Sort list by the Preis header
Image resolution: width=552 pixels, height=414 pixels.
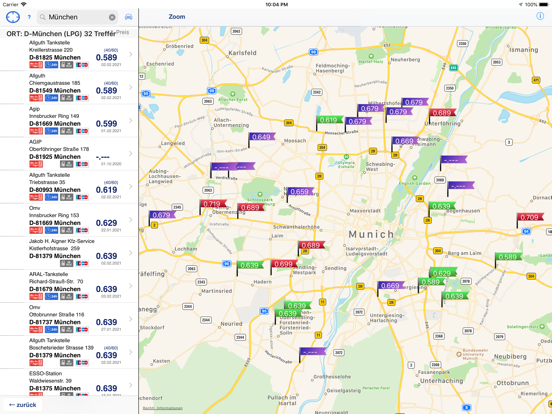click(123, 32)
